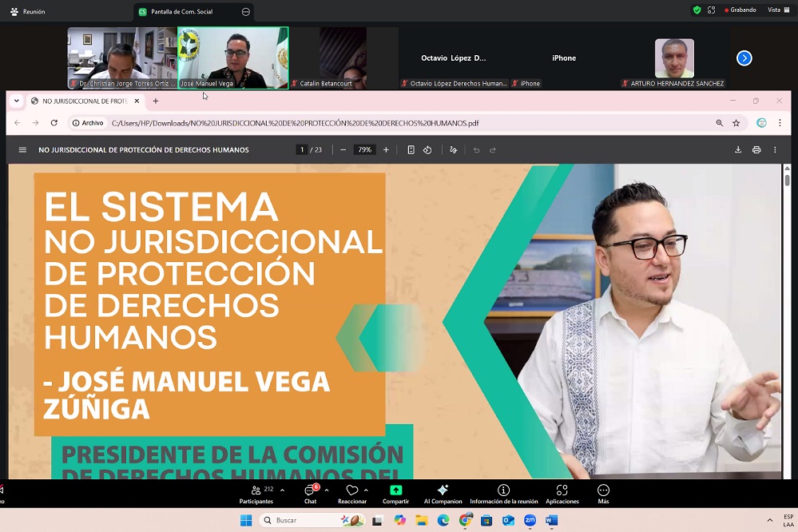The image size is (798, 532).
Task: Click the Compartir share screen button
Action: pyautogui.click(x=395, y=494)
